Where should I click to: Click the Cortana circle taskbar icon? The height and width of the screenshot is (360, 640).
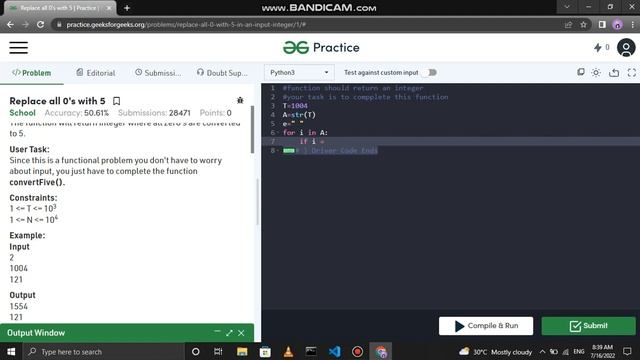196,351
